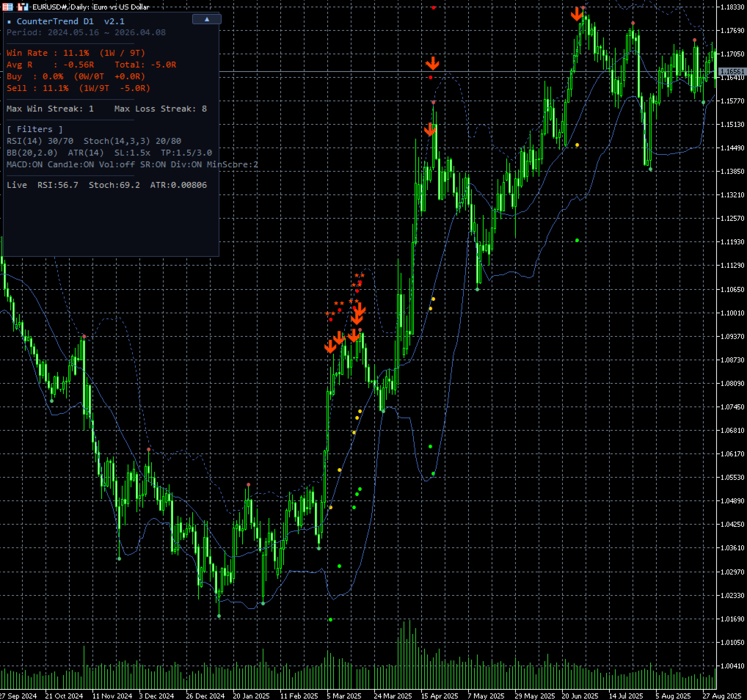This screenshot has width=747, height=700.
Task: Click the Buy : 0.0% statistics line
Action: (x=76, y=76)
